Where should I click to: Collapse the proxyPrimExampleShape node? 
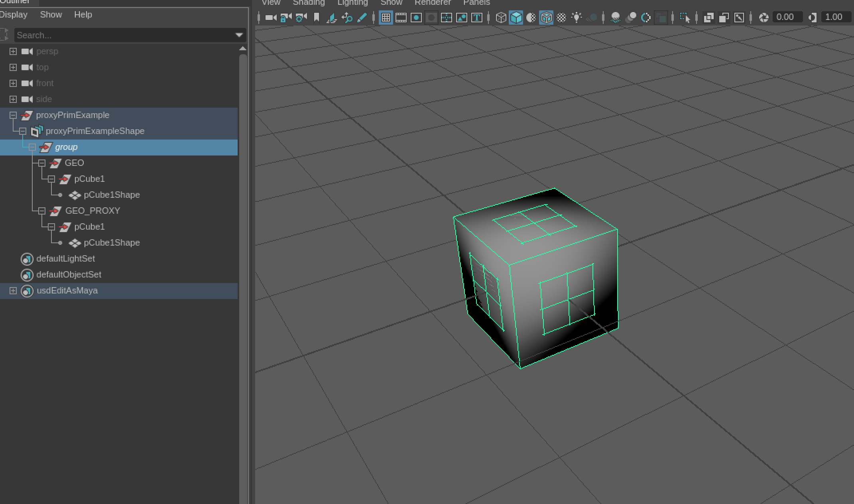pos(23,131)
